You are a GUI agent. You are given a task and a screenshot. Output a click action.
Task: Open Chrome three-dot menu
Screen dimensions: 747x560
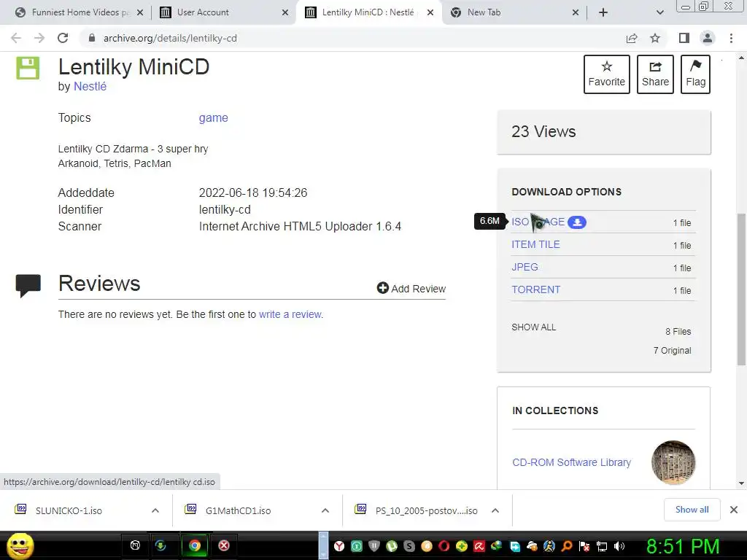click(731, 38)
